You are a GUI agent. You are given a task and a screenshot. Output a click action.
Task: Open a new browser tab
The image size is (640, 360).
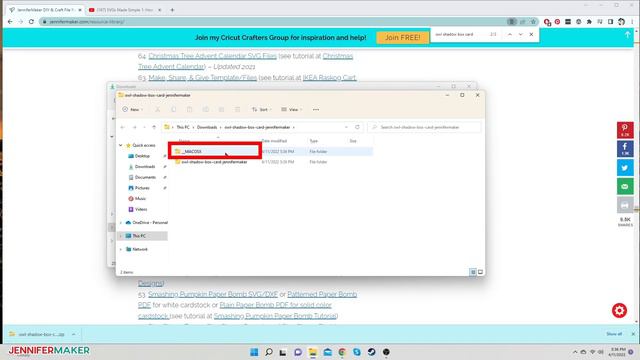click(172, 10)
